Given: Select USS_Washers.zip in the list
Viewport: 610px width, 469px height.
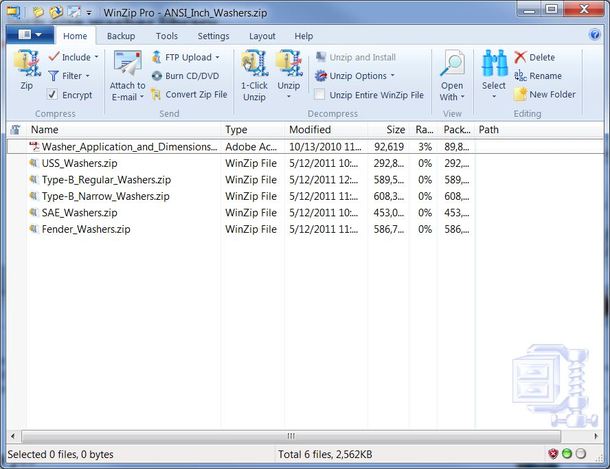Looking at the screenshot, I should click(x=305, y=163).
